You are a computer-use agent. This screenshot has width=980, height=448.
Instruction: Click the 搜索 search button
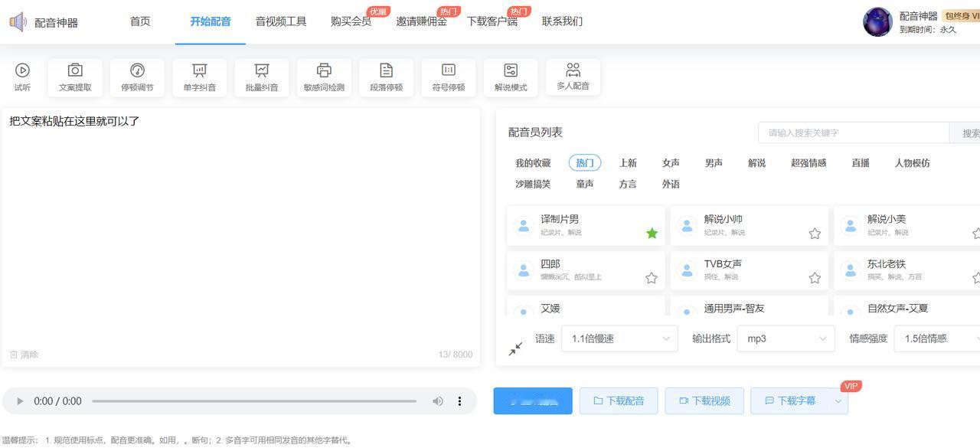[965, 133]
